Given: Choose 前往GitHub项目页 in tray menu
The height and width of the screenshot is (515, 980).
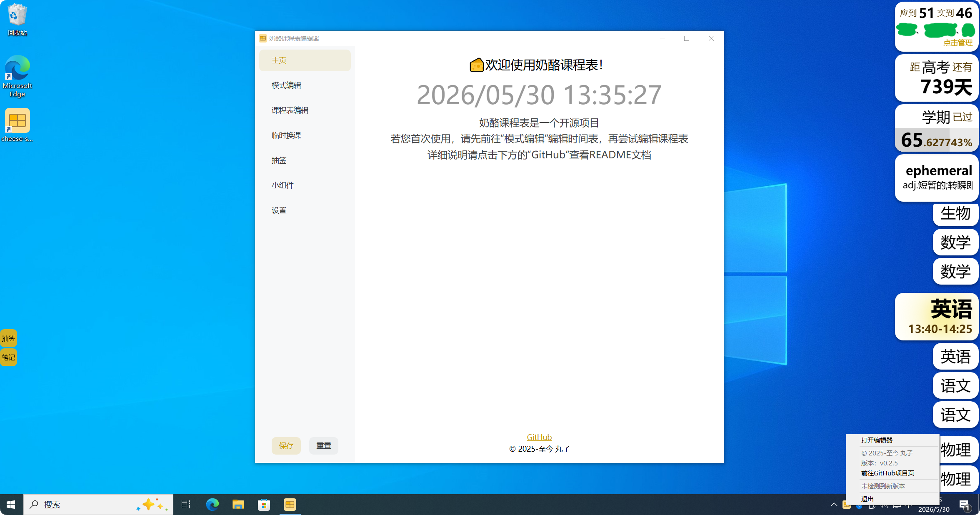Looking at the screenshot, I should 892,473.
